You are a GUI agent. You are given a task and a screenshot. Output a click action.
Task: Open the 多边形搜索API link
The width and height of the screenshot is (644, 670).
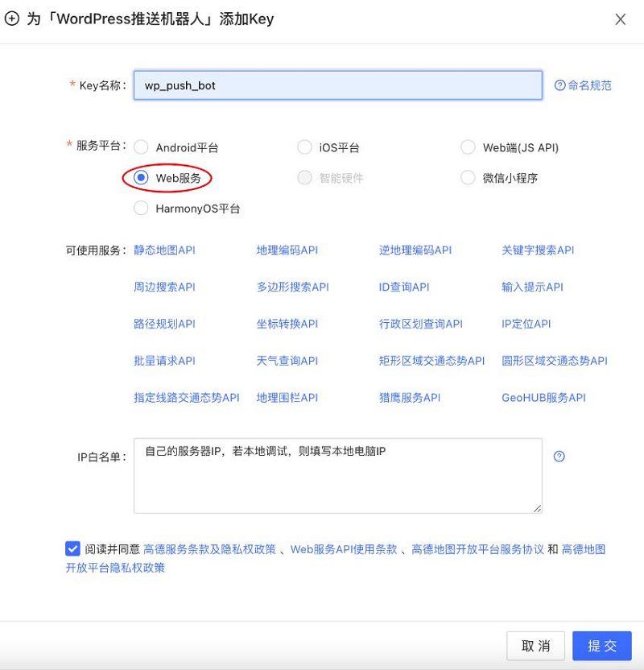[x=292, y=287]
